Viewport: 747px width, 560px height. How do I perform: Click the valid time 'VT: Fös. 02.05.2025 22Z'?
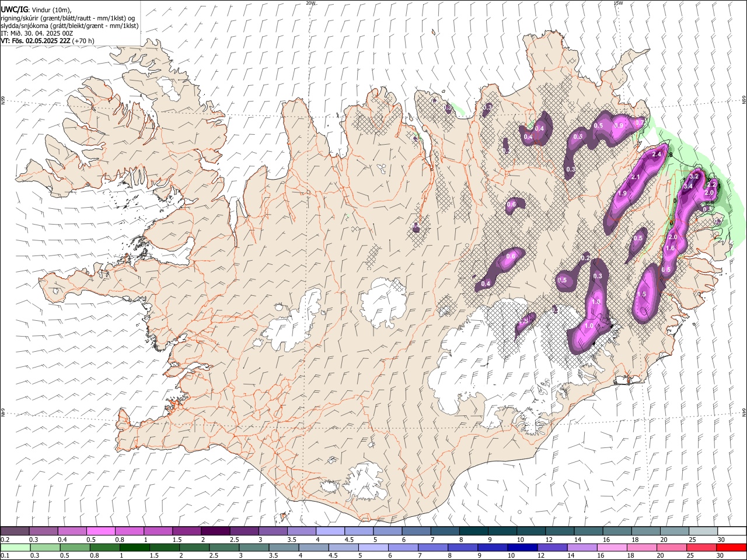click(36, 41)
